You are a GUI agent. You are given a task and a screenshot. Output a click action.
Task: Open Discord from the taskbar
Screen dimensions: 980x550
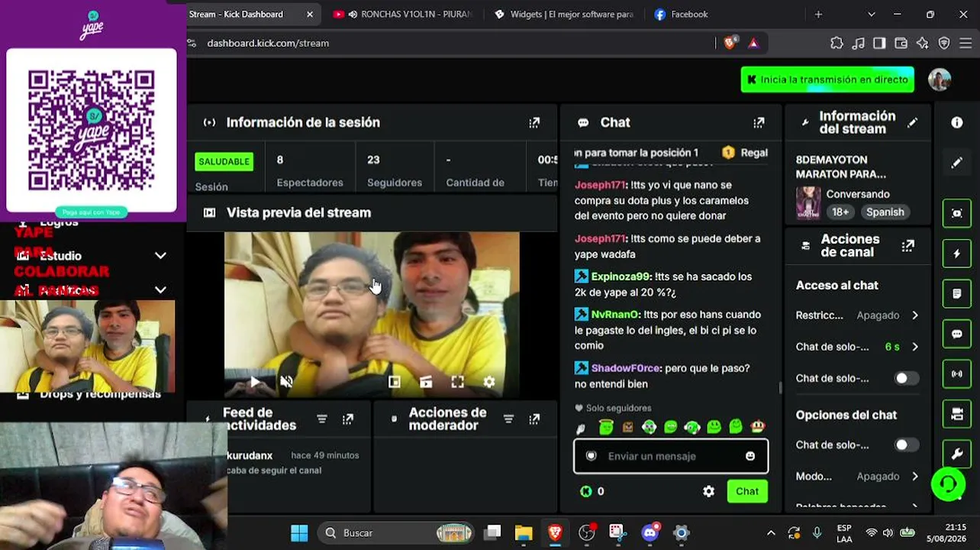(x=650, y=533)
